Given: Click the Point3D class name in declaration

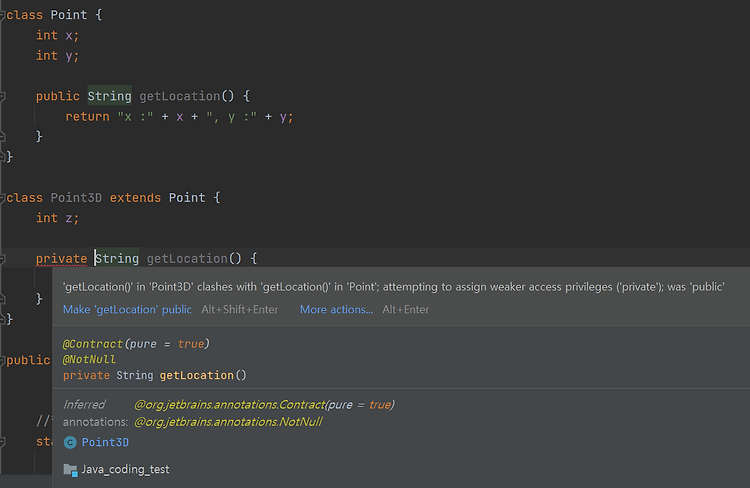Looking at the screenshot, I should tap(76, 198).
